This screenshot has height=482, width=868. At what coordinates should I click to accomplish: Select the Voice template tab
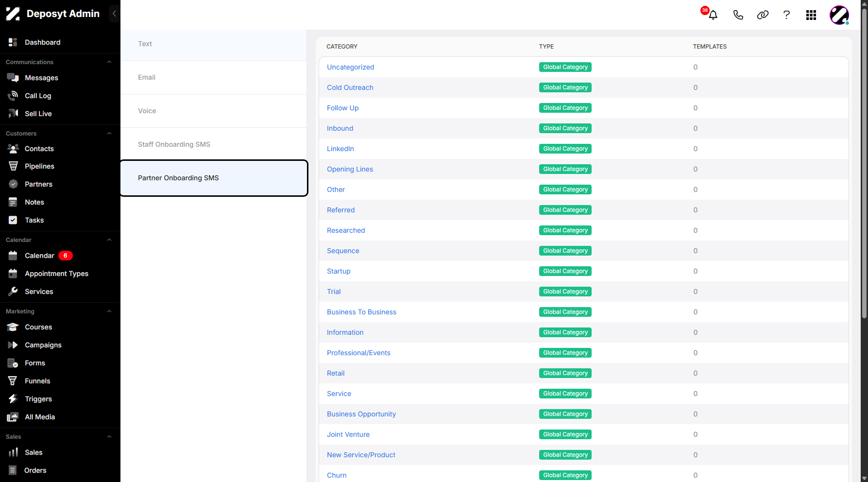tap(214, 111)
